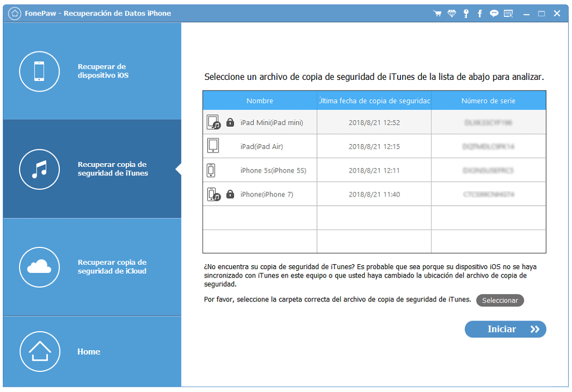Maximize the FonePaw window
Image resolution: width=572 pixels, height=392 pixels.
click(x=541, y=14)
